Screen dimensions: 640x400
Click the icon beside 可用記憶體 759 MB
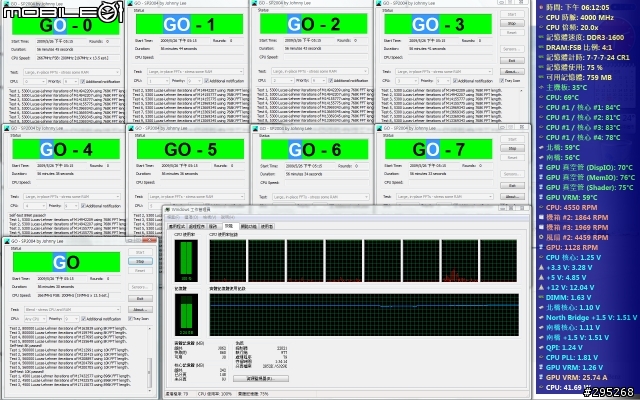point(541,77)
